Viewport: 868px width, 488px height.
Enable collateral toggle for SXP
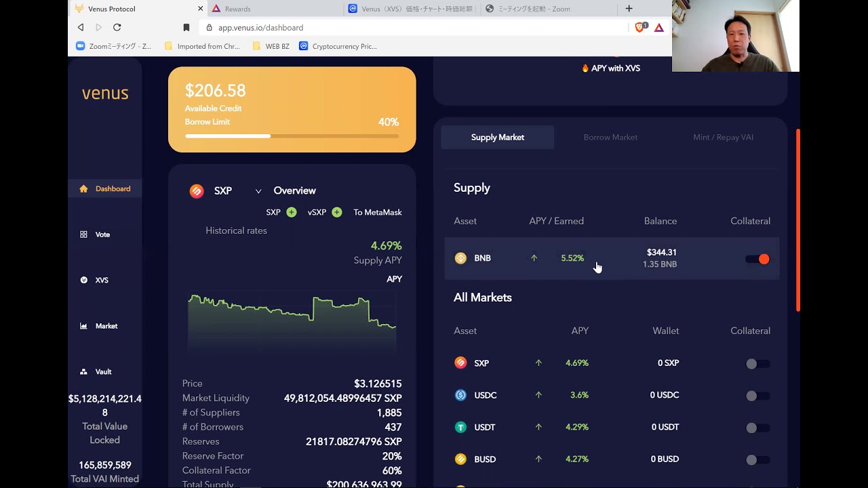coord(757,364)
